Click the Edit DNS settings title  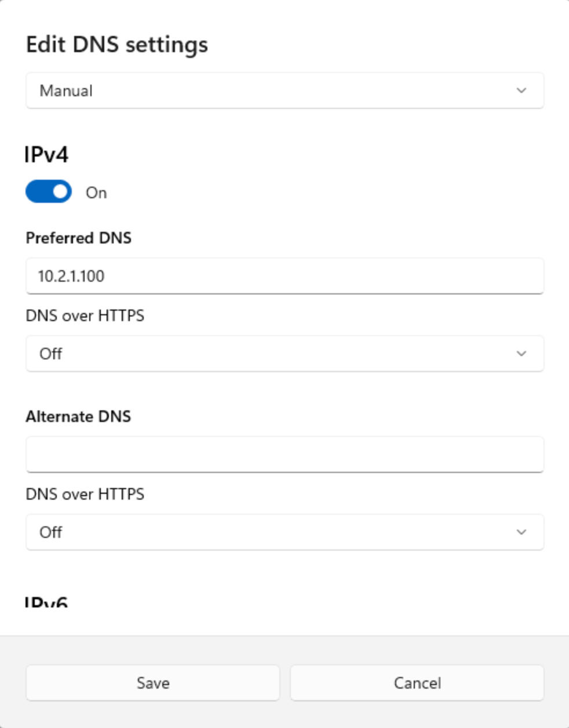pyautogui.click(x=117, y=45)
